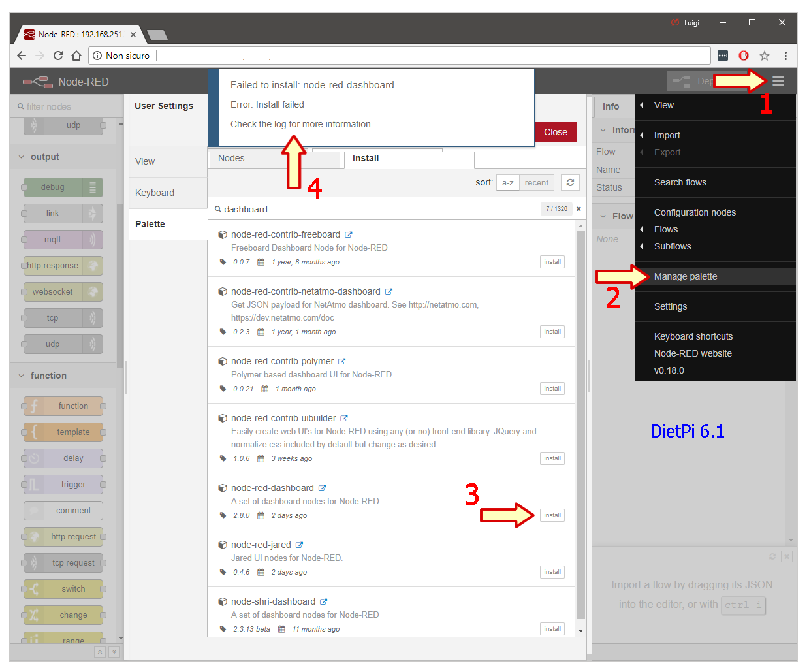809x672 pixels.
Task: Click the http response node
Action: [63, 266]
